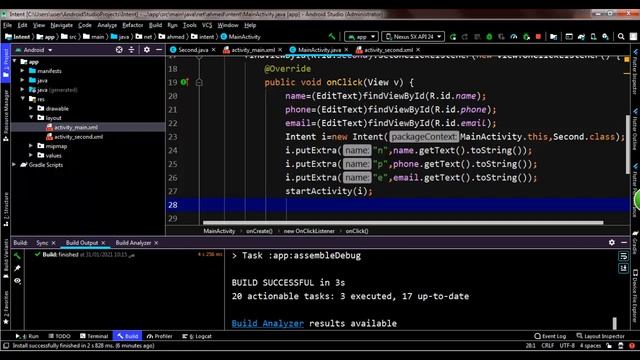Viewport: 640px width, 360px height.
Task: Click the onClick override gutter icon on line 19
Action: (x=184, y=82)
